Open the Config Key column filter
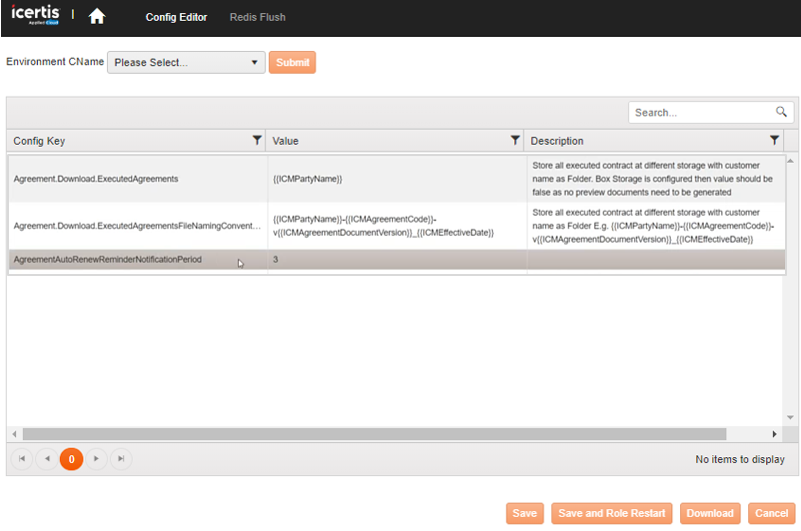The width and height of the screenshot is (801, 531). point(257,141)
